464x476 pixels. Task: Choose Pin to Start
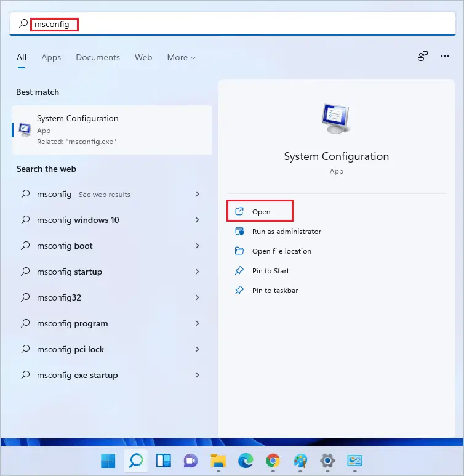tap(270, 271)
